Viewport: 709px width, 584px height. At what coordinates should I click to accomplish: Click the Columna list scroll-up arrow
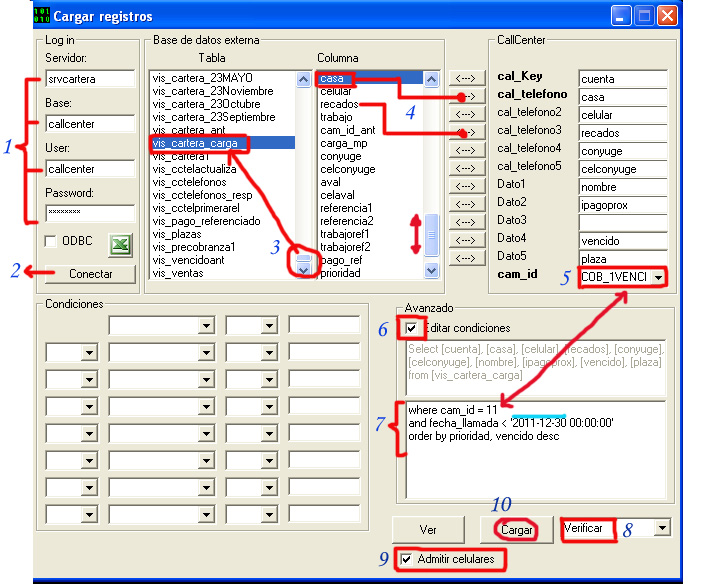[431, 79]
